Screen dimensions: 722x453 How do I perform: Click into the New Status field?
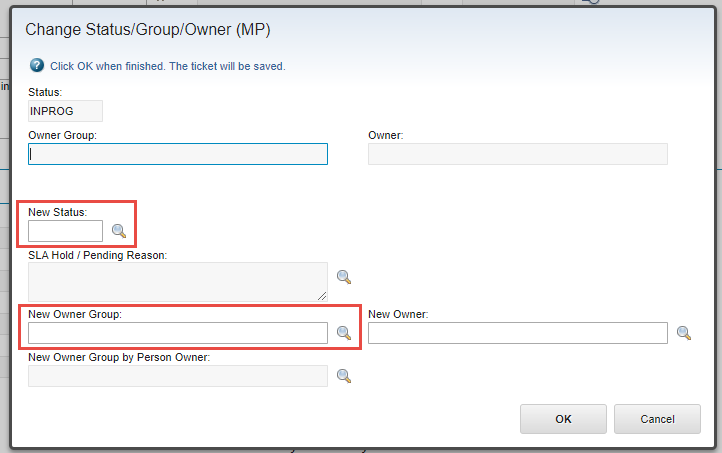(x=65, y=231)
